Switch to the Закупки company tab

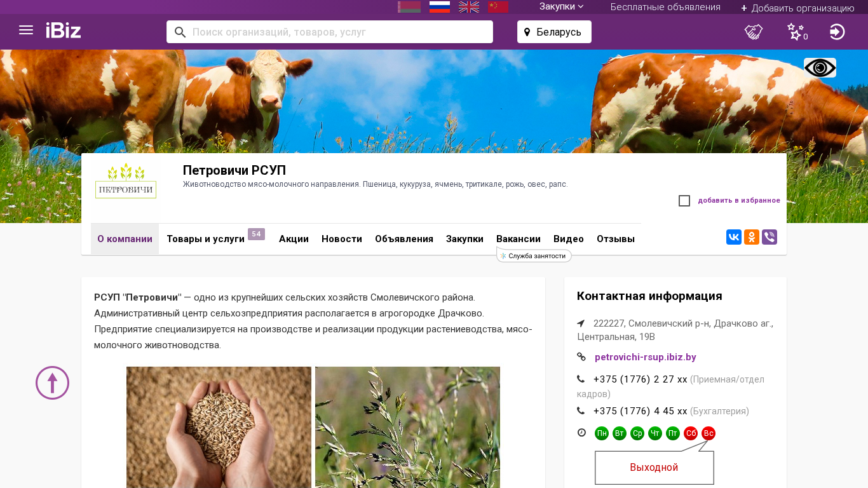(465, 239)
